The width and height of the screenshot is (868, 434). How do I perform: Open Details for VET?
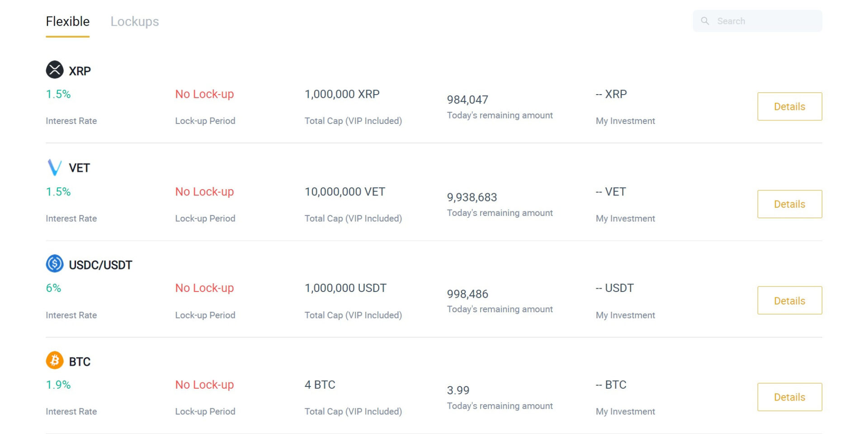coord(790,204)
